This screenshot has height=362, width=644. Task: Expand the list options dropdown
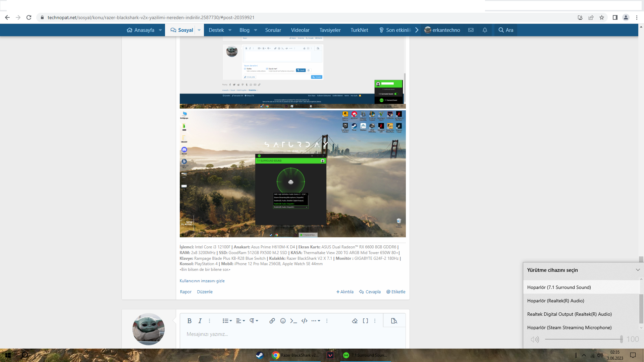227,321
